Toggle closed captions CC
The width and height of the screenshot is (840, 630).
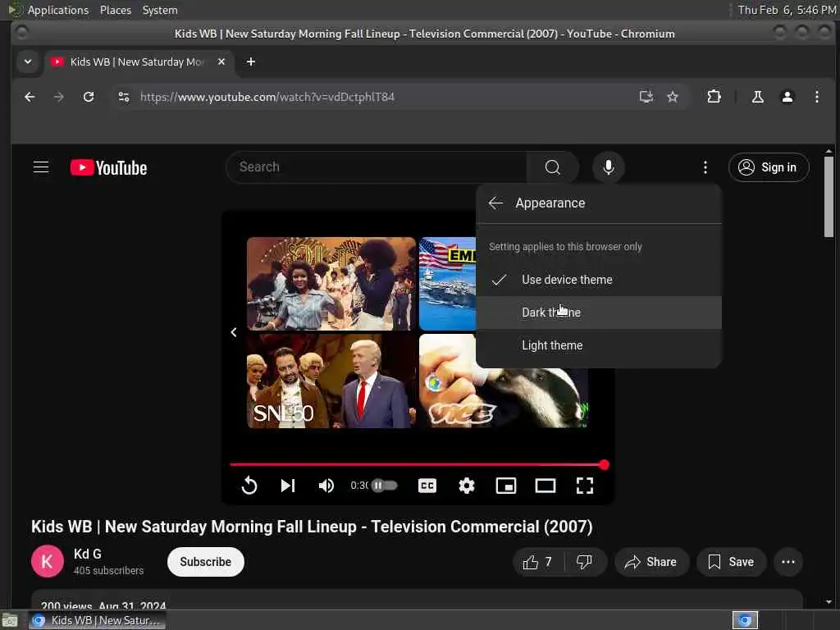click(x=427, y=486)
